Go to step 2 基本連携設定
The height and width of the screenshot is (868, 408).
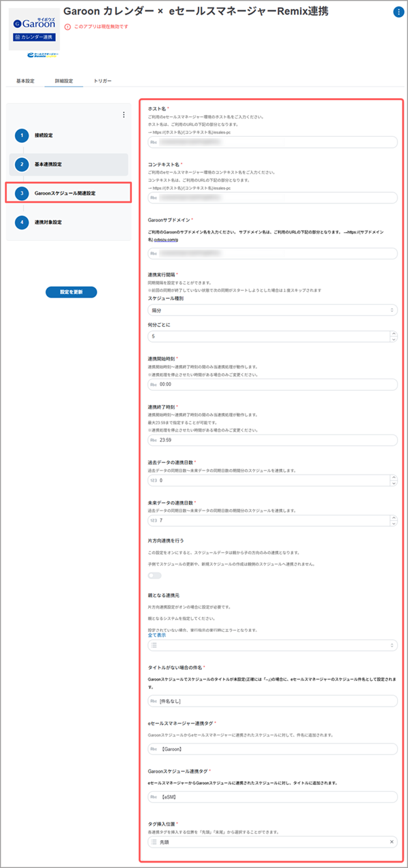coord(69,164)
